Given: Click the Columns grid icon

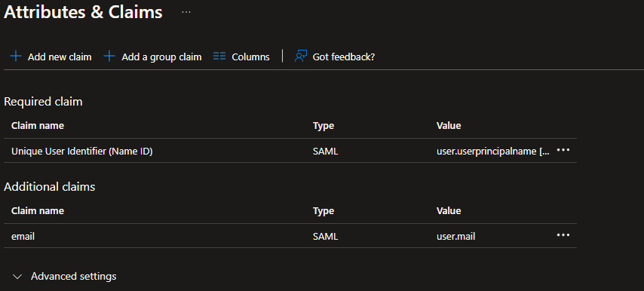Looking at the screenshot, I should click(219, 57).
